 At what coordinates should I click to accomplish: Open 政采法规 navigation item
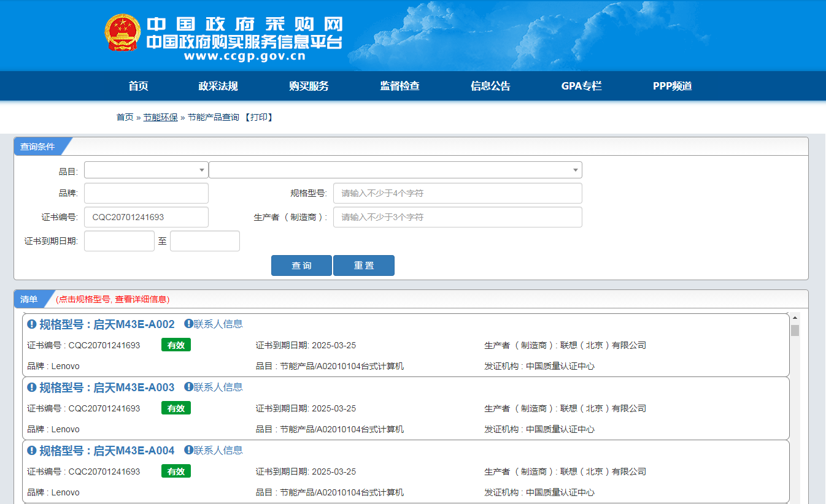click(218, 86)
